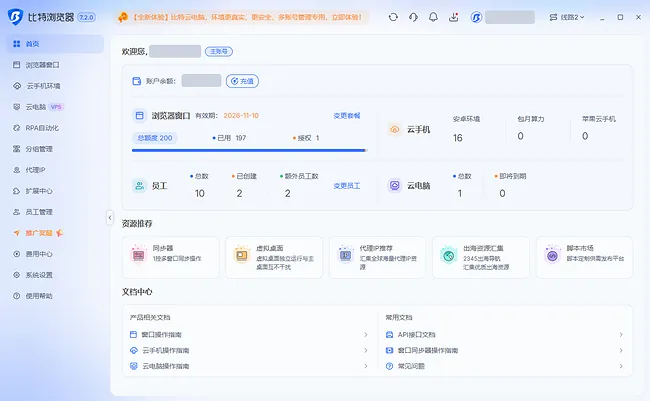Click the 云手机 orange icon
The width and height of the screenshot is (650, 401).
pos(395,129)
